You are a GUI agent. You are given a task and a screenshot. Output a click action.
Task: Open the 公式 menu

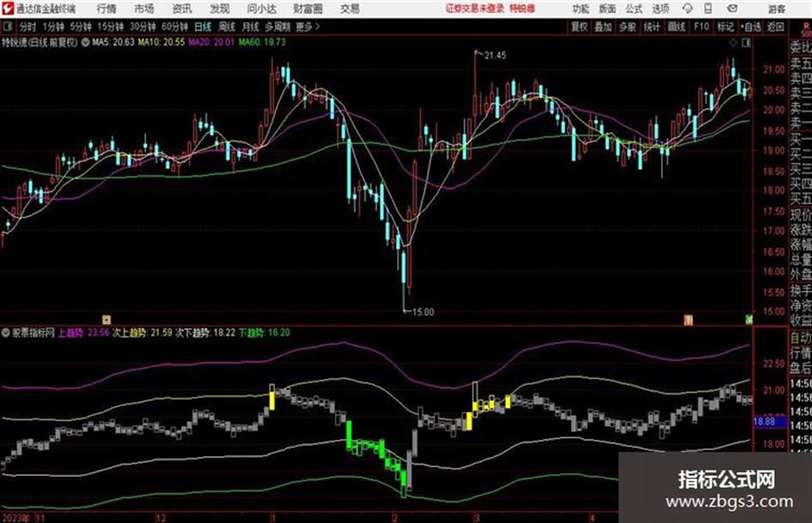click(x=634, y=9)
